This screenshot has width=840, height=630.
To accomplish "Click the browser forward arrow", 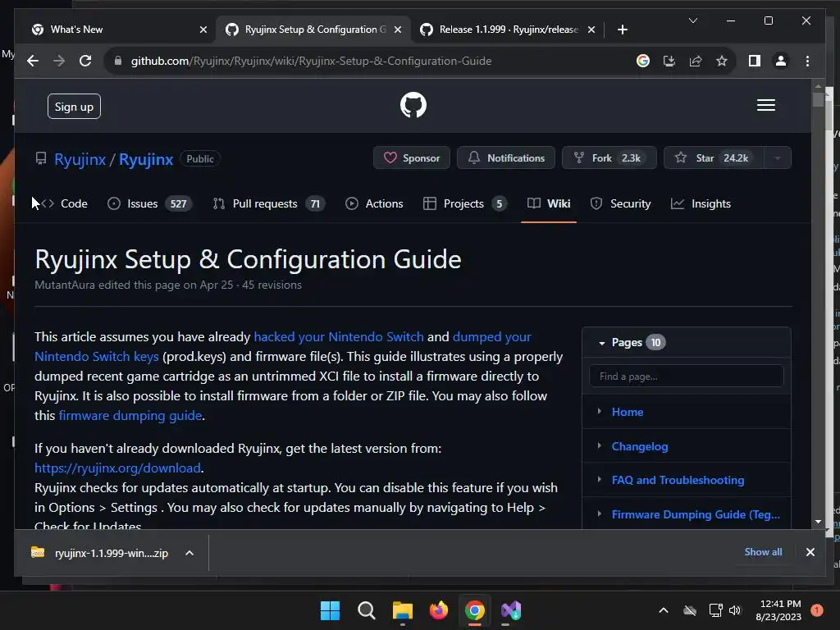I will 59,61.
